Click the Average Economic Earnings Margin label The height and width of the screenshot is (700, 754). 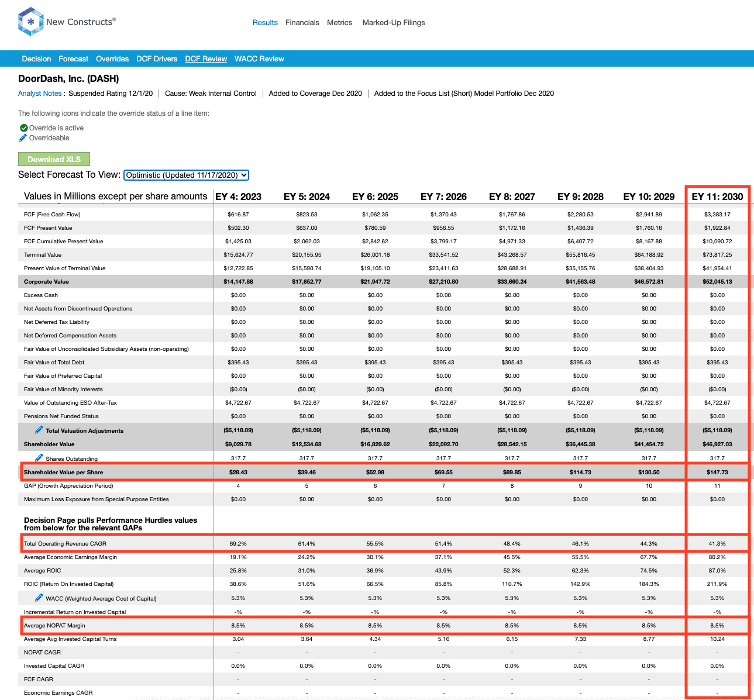(70, 557)
